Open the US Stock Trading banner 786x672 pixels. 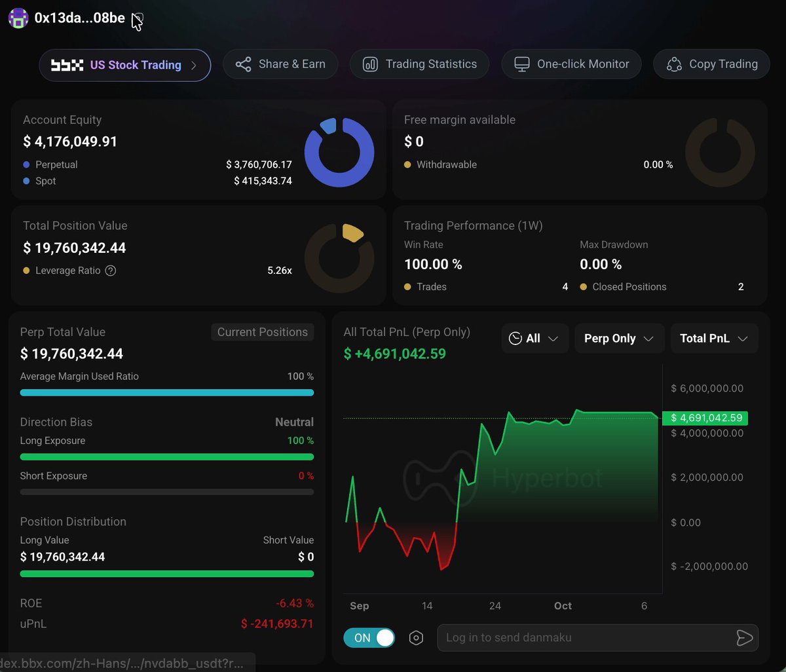(125, 65)
